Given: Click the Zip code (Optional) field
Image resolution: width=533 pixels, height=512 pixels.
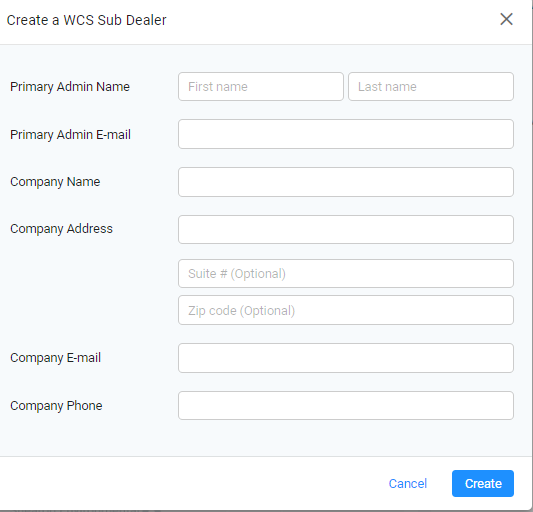Looking at the screenshot, I should tap(346, 310).
